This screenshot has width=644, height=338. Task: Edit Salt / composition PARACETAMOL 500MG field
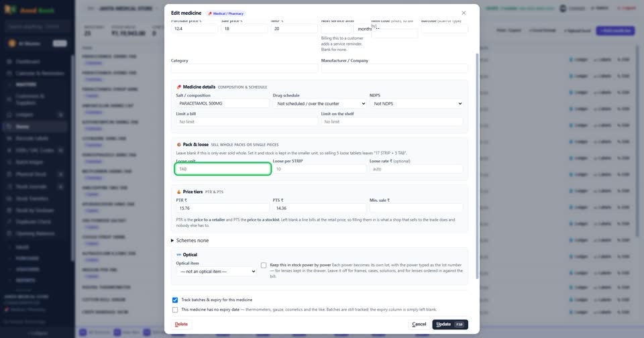(223, 103)
